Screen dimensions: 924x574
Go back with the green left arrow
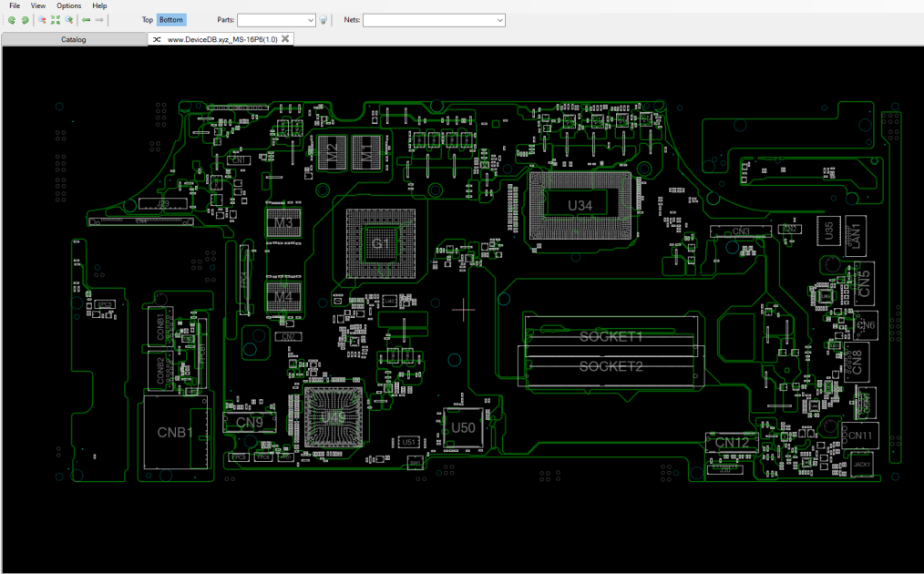(86, 20)
